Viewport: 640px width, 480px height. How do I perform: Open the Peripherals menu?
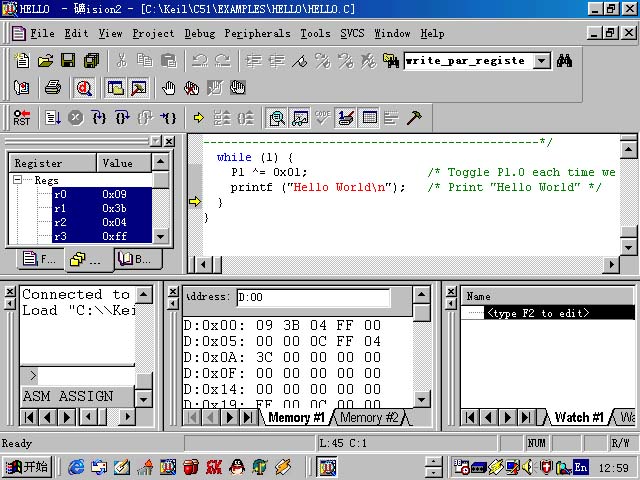(x=258, y=33)
